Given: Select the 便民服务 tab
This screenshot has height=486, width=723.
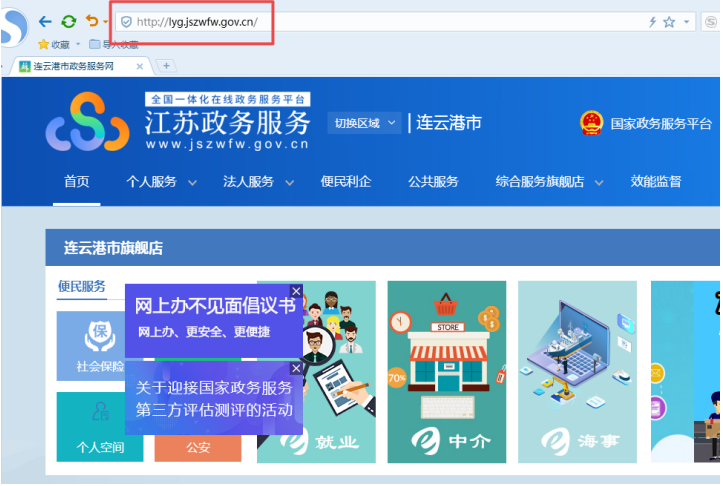Looking at the screenshot, I should [82, 286].
